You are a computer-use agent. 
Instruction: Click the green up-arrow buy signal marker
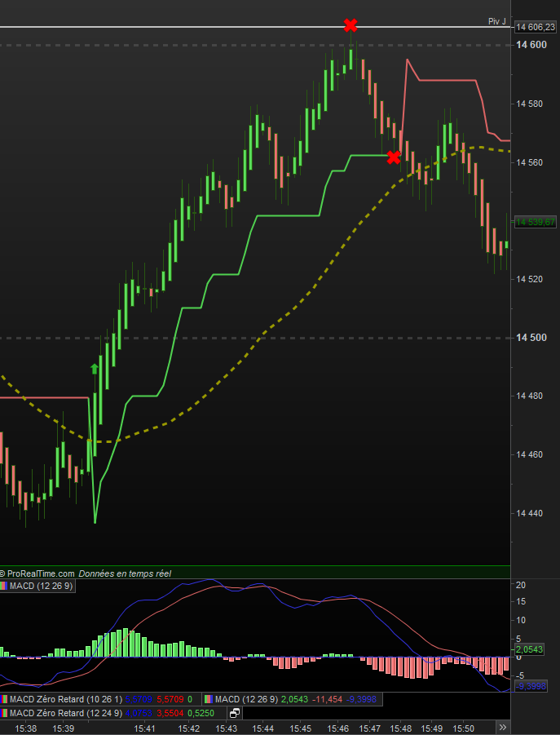(x=95, y=369)
